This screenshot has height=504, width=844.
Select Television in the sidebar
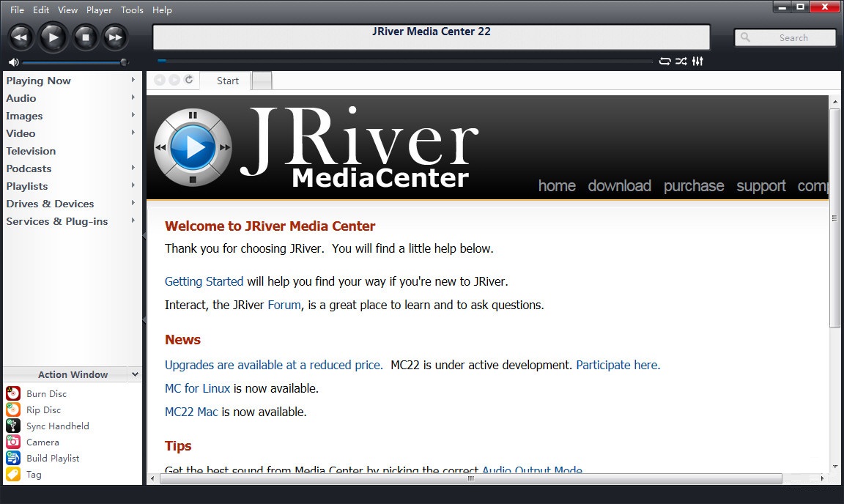pyautogui.click(x=31, y=151)
